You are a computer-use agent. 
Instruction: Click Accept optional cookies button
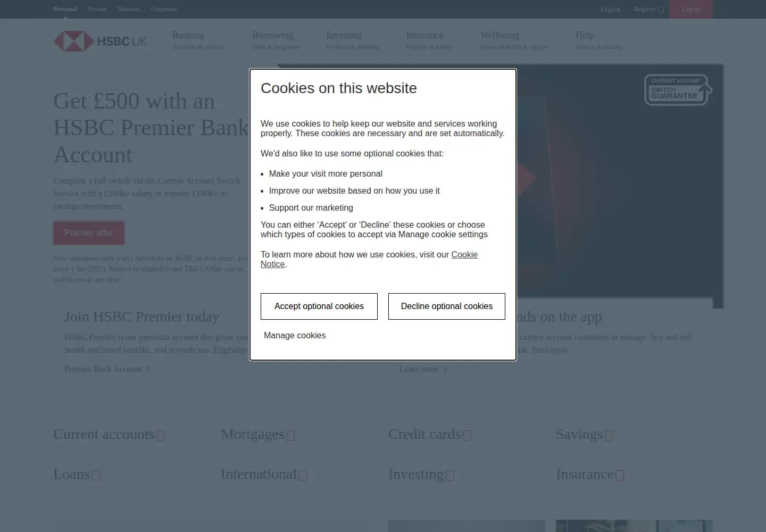[x=319, y=306]
